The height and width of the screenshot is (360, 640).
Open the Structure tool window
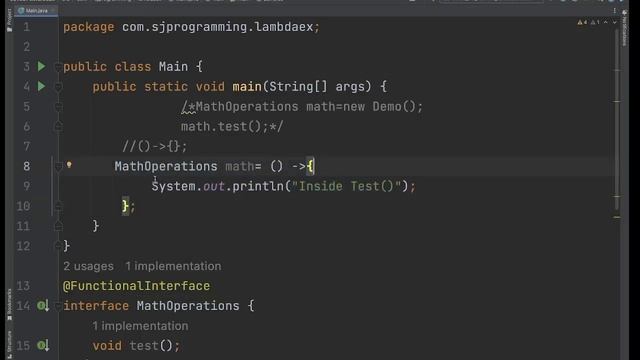click(9, 345)
